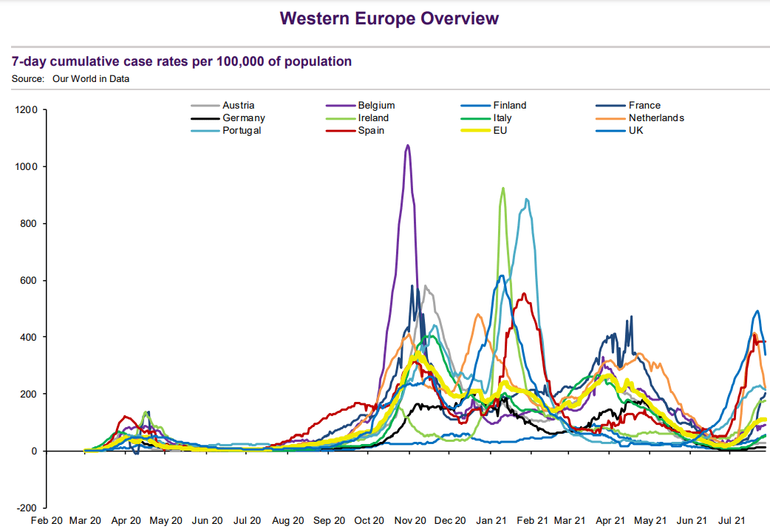Click the x-axis label 'Aug 20'
770x532 pixels.
point(287,521)
